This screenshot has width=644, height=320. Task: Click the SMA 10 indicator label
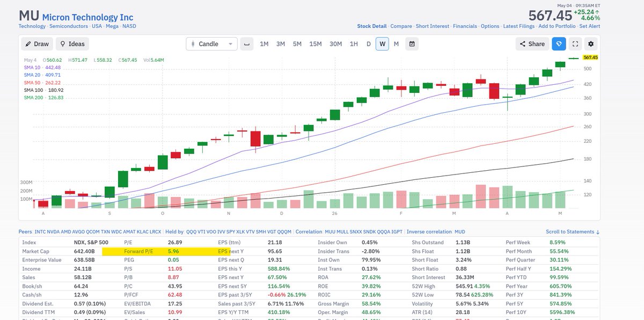42,67
